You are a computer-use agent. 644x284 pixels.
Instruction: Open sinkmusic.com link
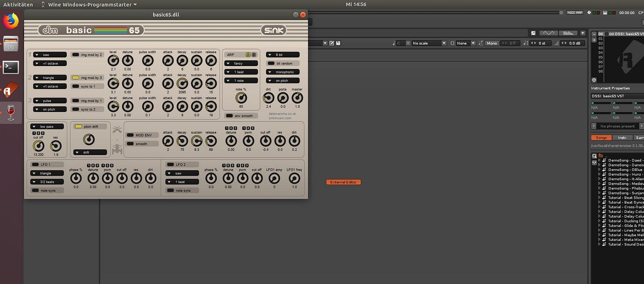click(280, 118)
